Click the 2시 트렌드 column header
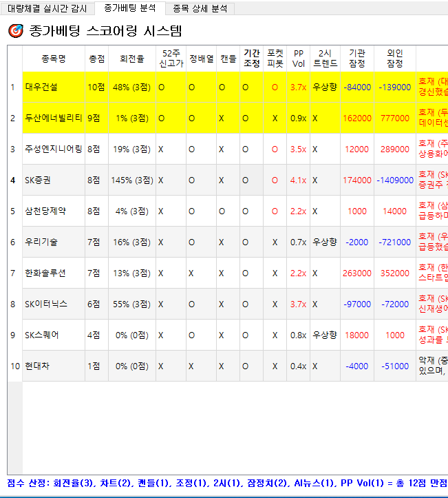This screenshot has height=498, width=448. pos(326,59)
